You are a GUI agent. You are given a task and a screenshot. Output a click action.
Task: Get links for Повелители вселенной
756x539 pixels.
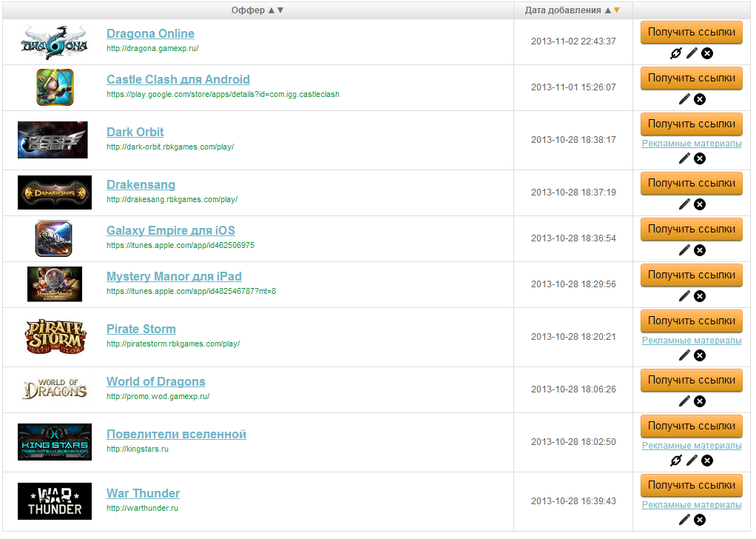coord(692,426)
